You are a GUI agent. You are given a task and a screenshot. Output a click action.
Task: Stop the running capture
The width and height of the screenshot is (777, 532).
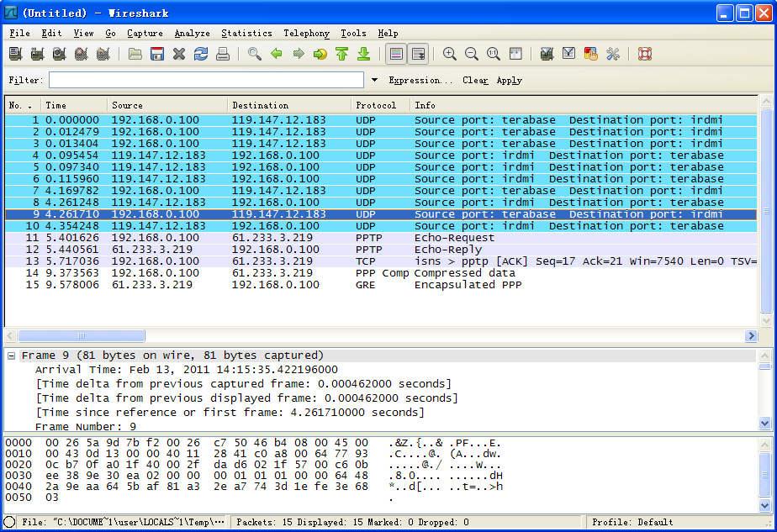click(x=81, y=54)
